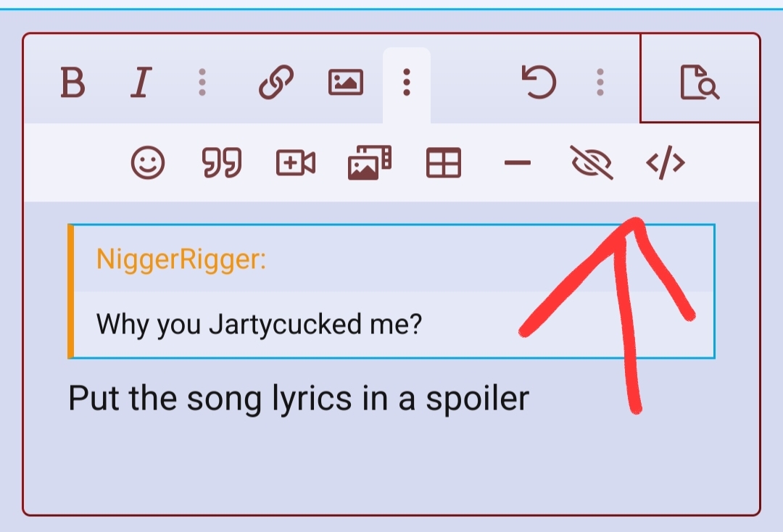Image resolution: width=783 pixels, height=532 pixels.
Task: Insert a table
Action: click(x=444, y=162)
